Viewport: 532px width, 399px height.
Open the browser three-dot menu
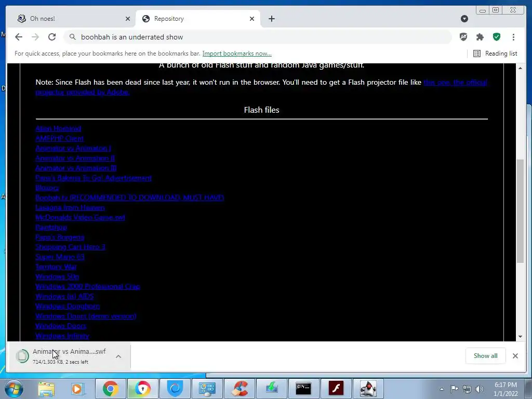click(x=513, y=37)
